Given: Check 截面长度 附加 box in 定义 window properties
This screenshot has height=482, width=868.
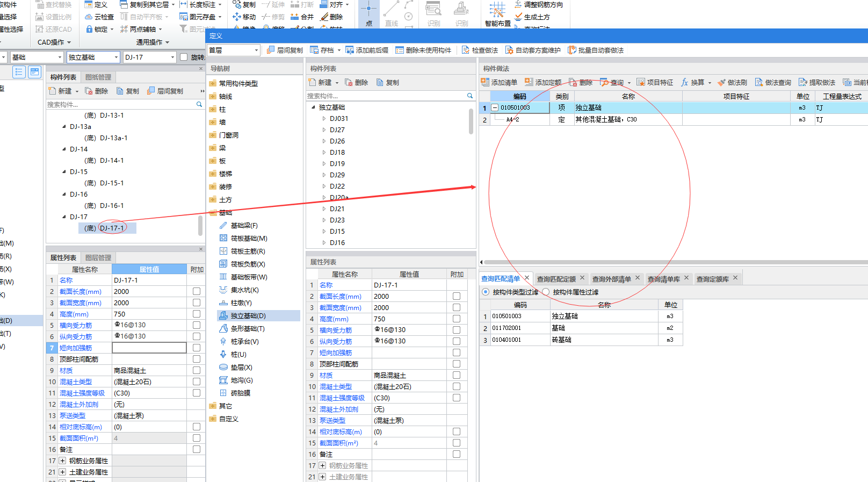Looking at the screenshot, I should click(456, 296).
